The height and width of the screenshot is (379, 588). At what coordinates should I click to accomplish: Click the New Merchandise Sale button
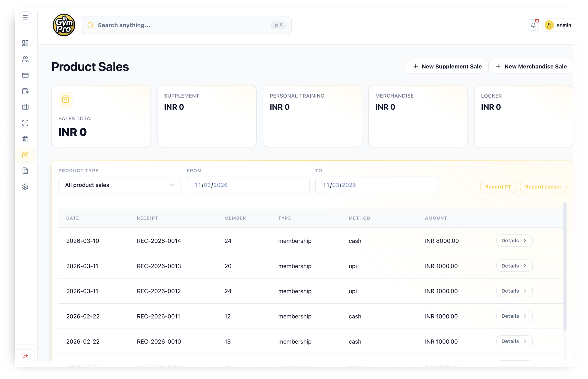coord(531,66)
